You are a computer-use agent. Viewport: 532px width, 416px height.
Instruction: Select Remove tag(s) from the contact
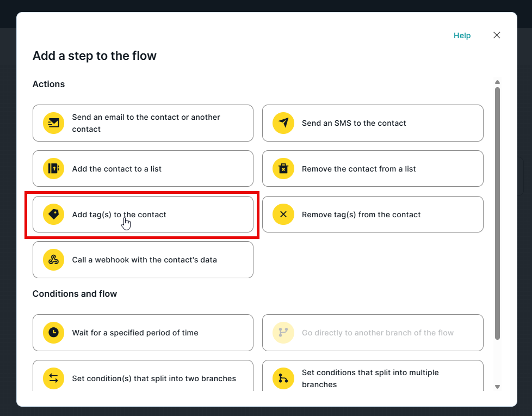point(373,215)
